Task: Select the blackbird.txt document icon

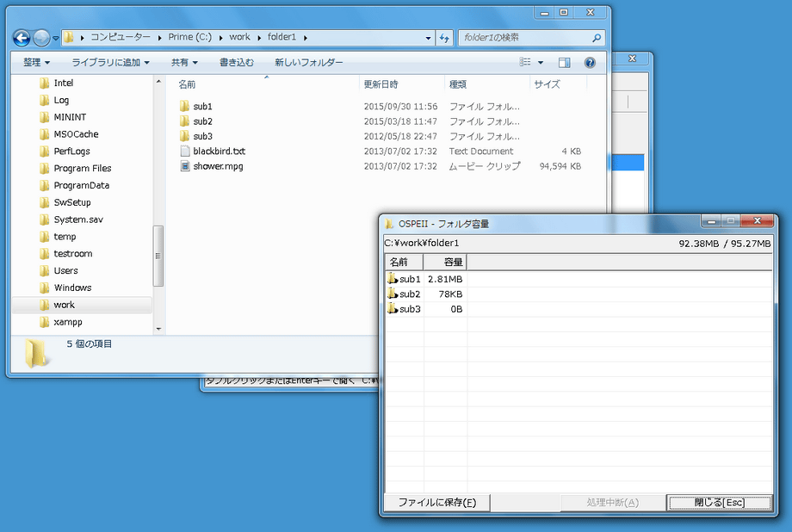Action: click(x=184, y=152)
